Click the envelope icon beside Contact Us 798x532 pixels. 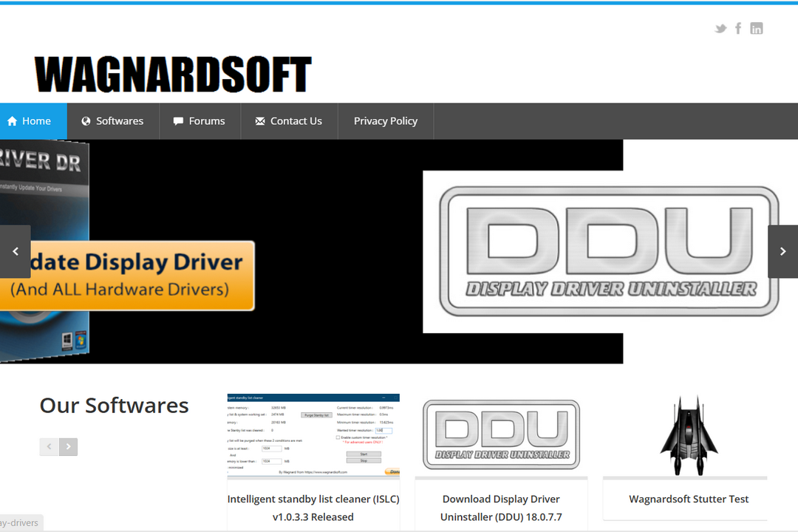pyautogui.click(x=260, y=120)
